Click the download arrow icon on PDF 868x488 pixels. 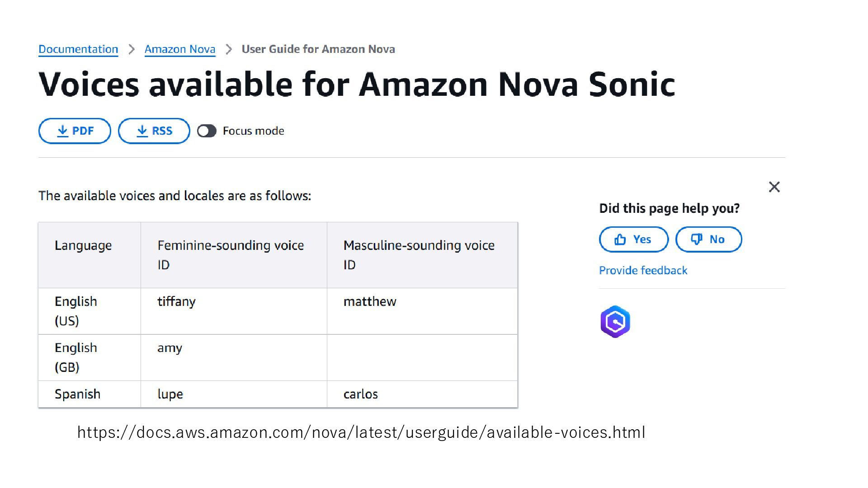click(62, 131)
